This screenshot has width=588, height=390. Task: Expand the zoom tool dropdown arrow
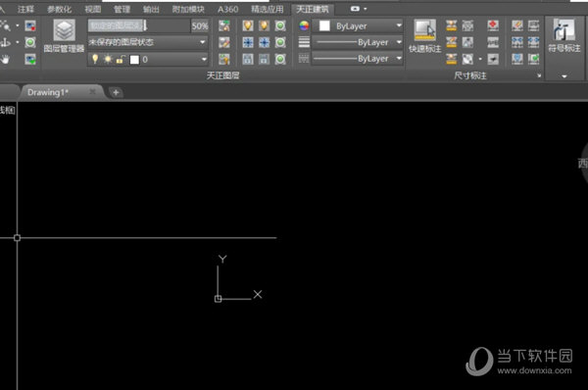18,25
